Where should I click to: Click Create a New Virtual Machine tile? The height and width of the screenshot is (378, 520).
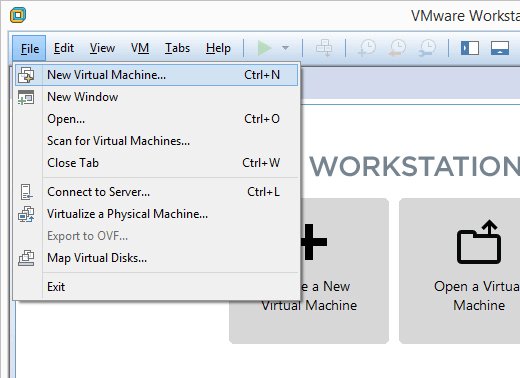tap(344, 271)
